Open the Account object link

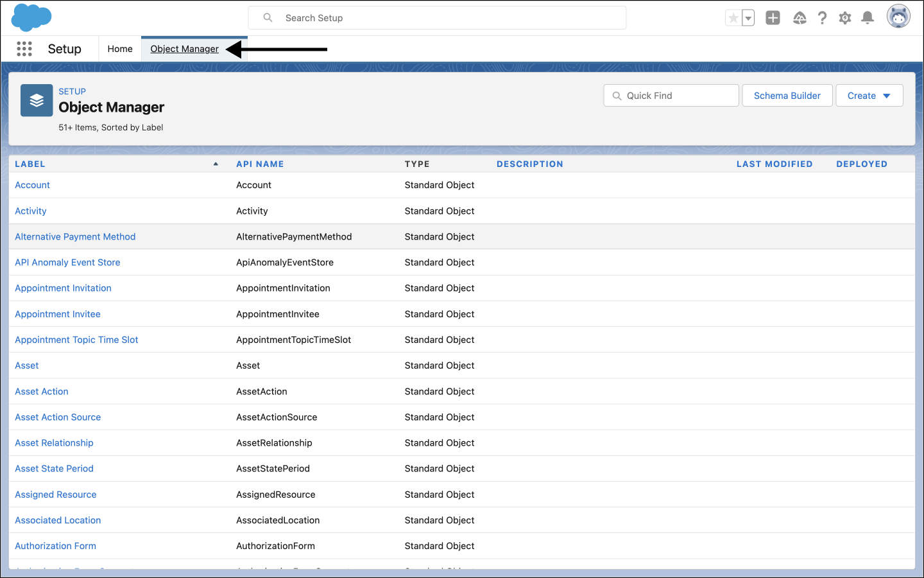click(32, 185)
